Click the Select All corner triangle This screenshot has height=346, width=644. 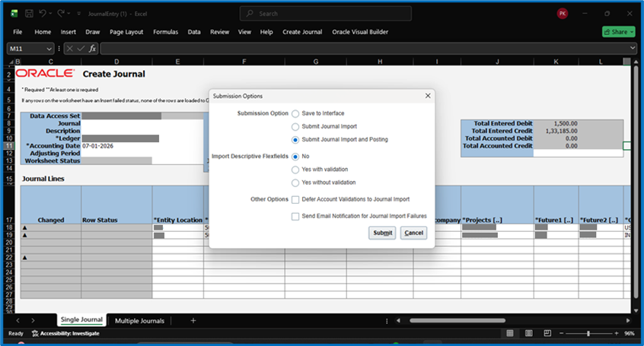pyautogui.click(x=11, y=62)
